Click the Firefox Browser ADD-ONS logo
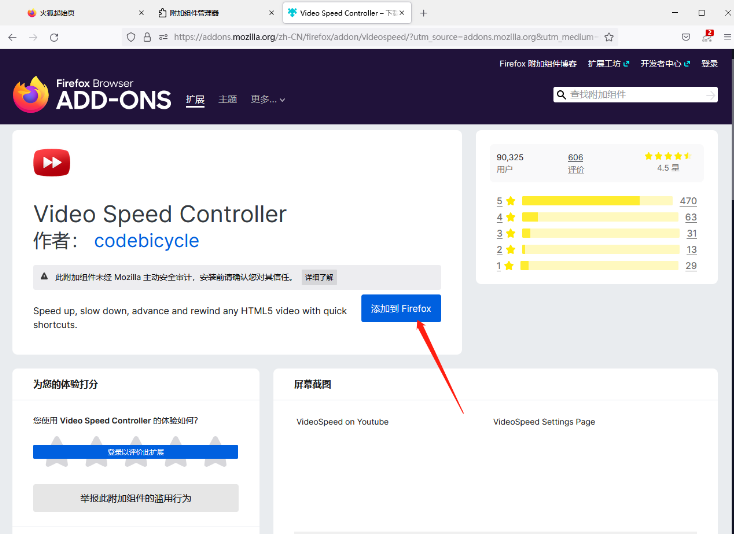734x534 pixels. pyautogui.click(x=92, y=95)
